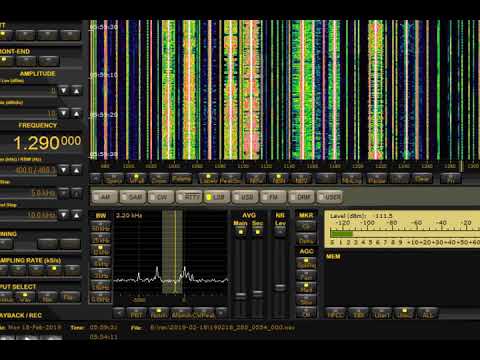Decrease amplitude scale value 10 down arrow

tap(63, 113)
